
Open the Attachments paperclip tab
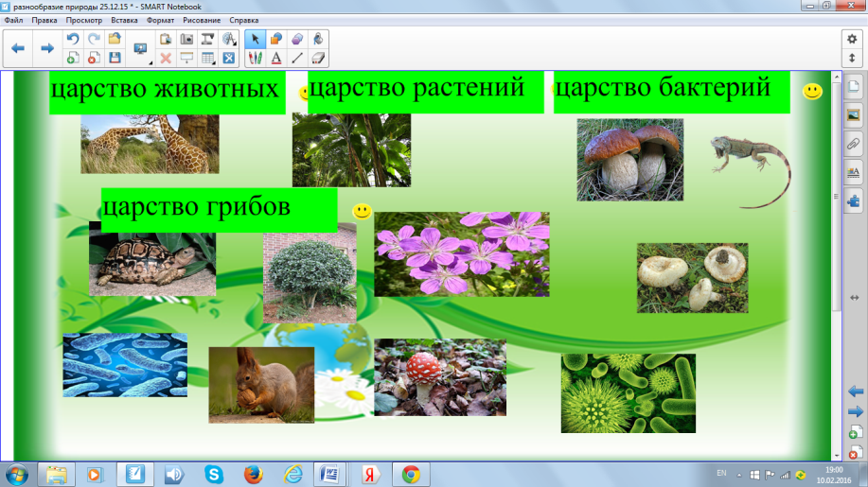pyautogui.click(x=853, y=144)
